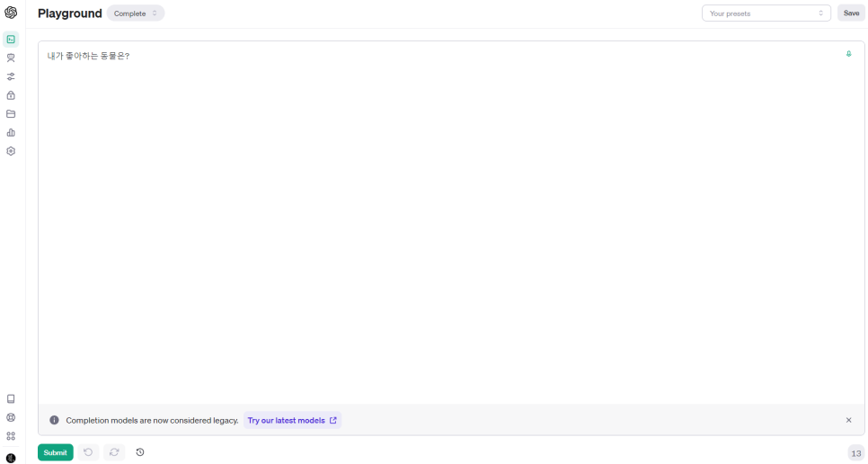
Task: Click "Completion models are now considered legacy." text
Action: coord(152,420)
